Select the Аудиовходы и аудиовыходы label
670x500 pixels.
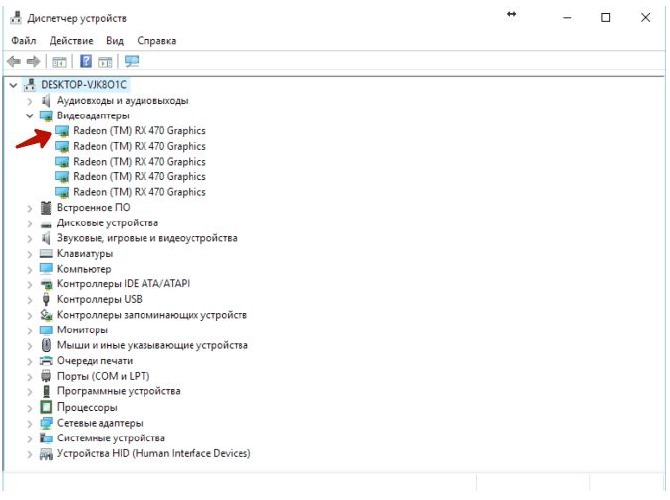coord(123,100)
